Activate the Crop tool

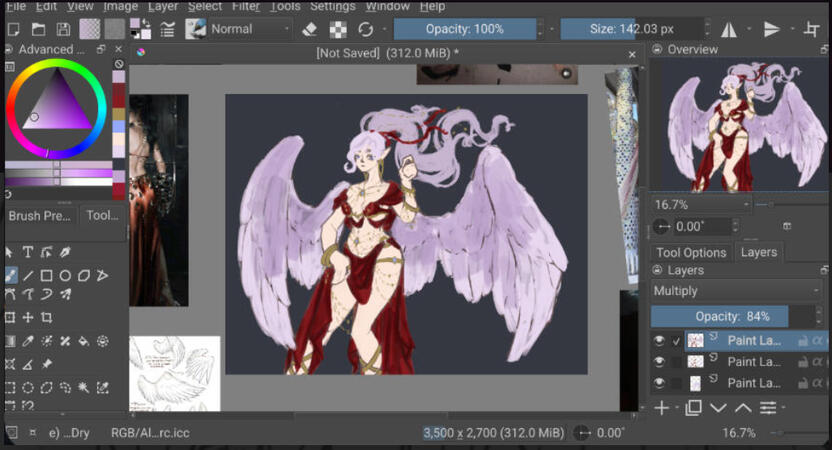pos(47,318)
